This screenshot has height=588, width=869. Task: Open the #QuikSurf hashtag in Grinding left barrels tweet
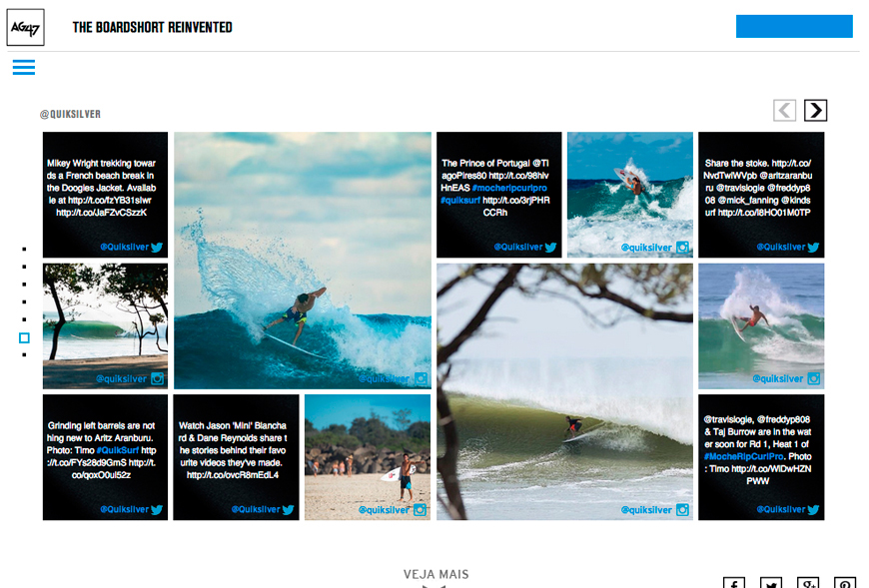point(118,450)
